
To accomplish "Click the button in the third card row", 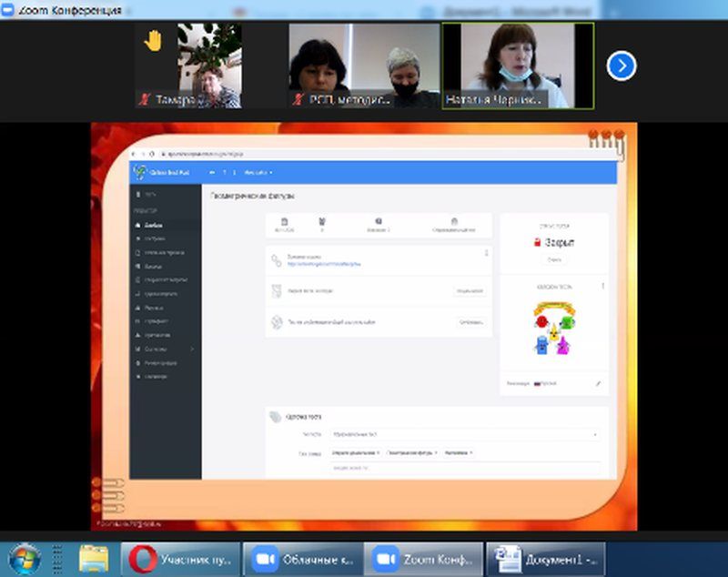I will coord(470,321).
